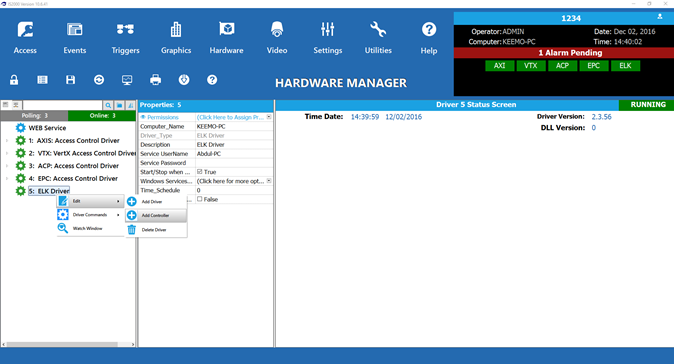Click the ACP driver status button
674x364 pixels.
(562, 66)
